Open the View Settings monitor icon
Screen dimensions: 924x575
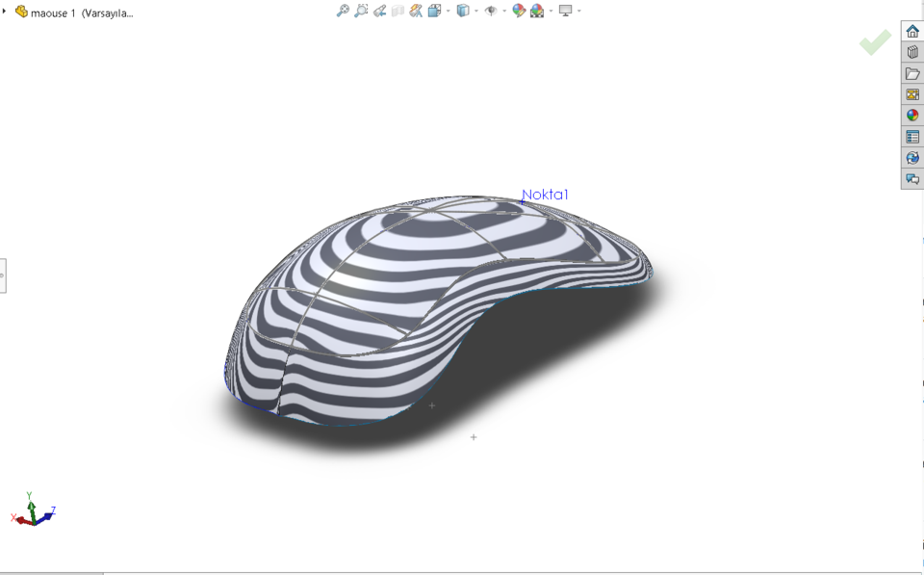pyautogui.click(x=566, y=11)
